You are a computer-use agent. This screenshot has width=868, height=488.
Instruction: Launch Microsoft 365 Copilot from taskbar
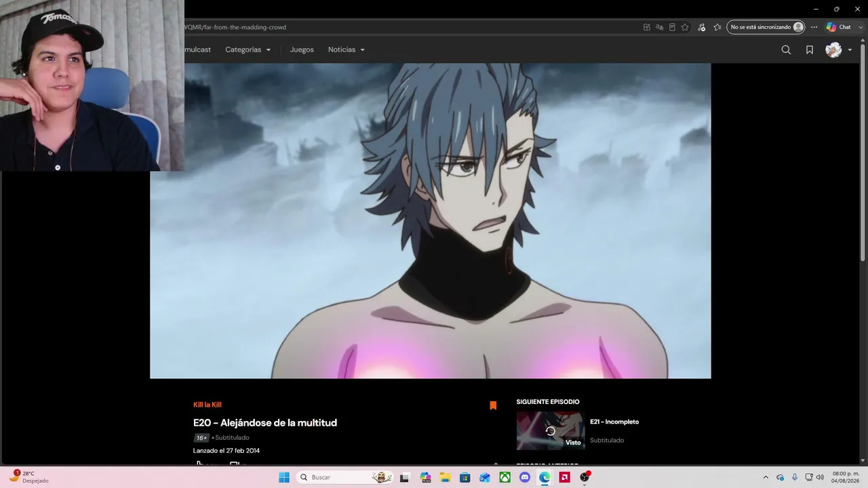(425, 477)
